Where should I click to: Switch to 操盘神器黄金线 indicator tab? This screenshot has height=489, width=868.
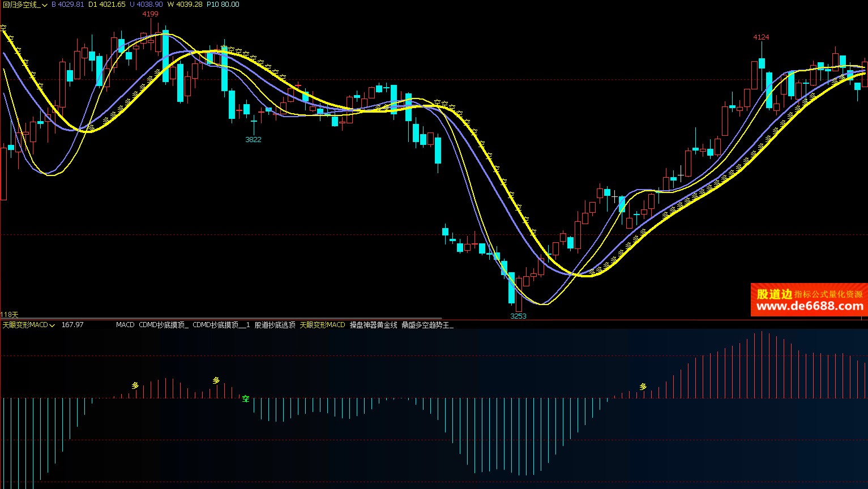tap(373, 325)
